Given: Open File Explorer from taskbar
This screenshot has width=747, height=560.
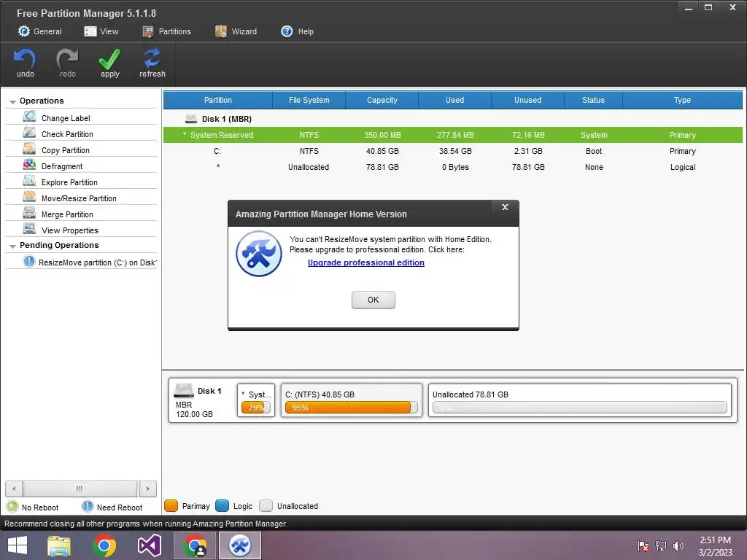Looking at the screenshot, I should click(x=59, y=545).
